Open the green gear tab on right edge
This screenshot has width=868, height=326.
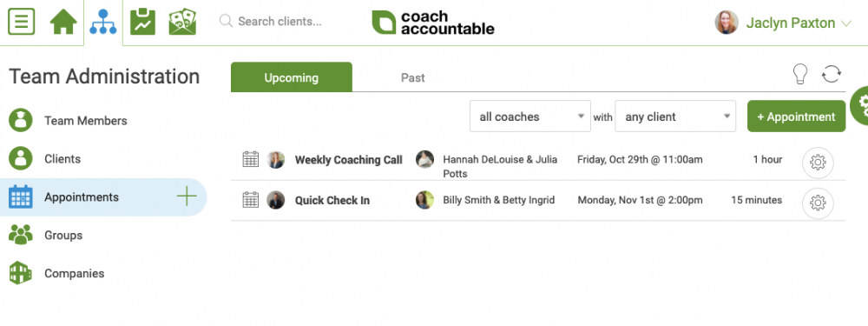click(859, 105)
